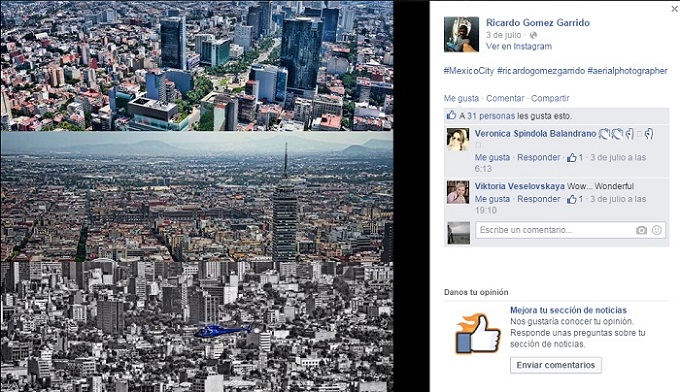Image resolution: width=680 pixels, height=392 pixels.
Task: Click the public globe privacy icon
Action: coord(533,36)
